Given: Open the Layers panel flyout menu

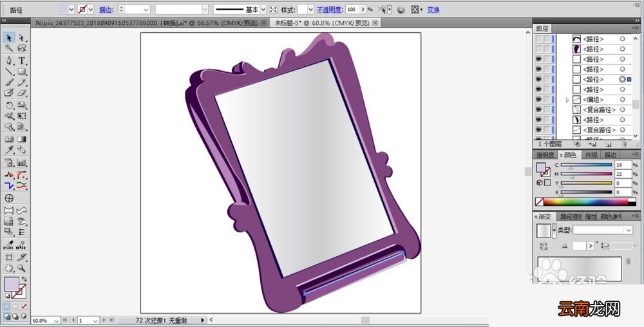Looking at the screenshot, I should coord(636,28).
